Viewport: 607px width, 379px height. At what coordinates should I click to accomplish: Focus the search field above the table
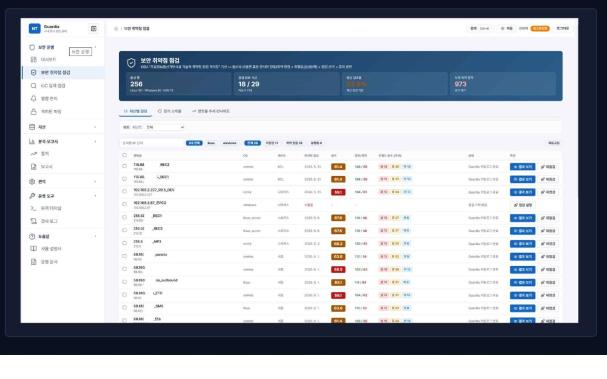tap(152, 143)
